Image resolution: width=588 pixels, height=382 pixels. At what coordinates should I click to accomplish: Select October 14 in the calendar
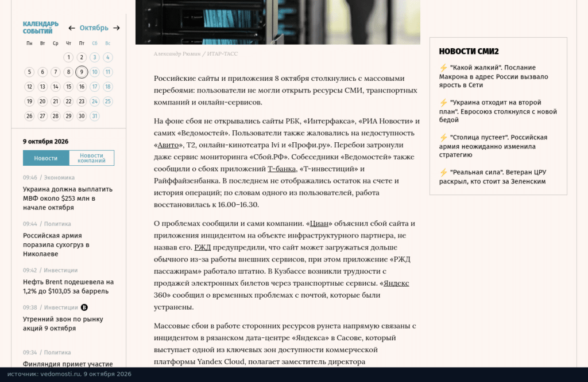coord(56,87)
